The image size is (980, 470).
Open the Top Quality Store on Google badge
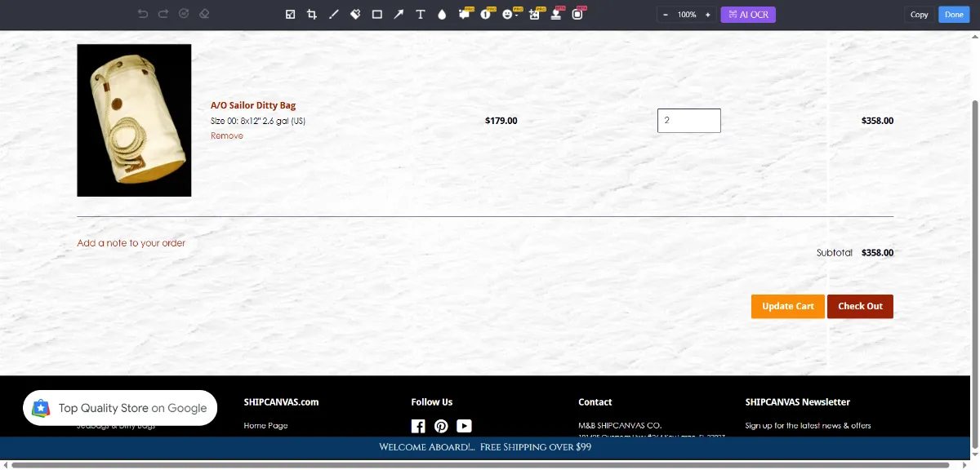point(120,408)
